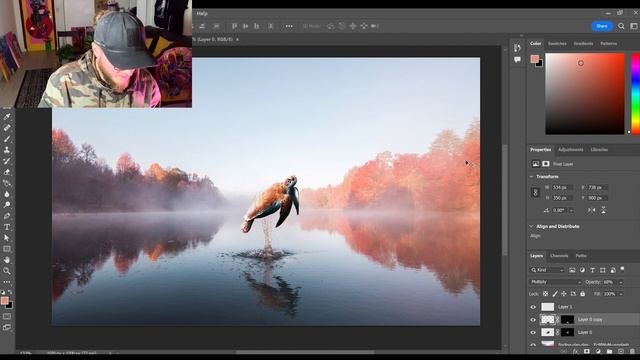Select the Type tool

click(x=7, y=227)
